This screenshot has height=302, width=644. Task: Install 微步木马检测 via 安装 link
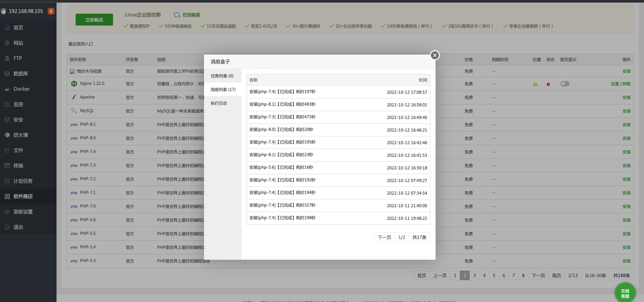(x=627, y=71)
